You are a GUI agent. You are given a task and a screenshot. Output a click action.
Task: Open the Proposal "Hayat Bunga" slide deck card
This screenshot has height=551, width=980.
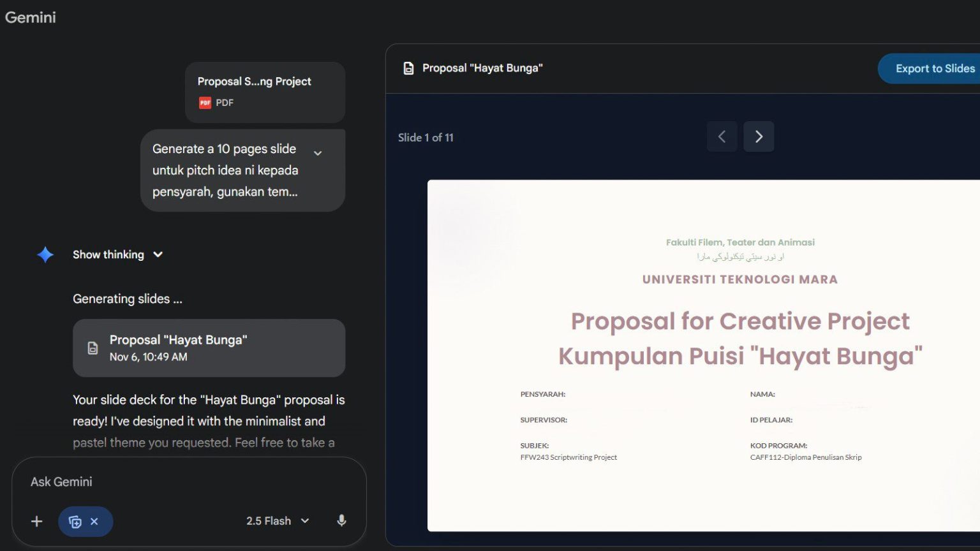[209, 348]
